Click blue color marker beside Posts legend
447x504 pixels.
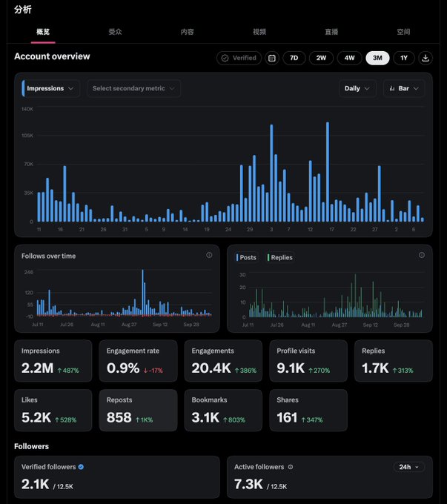click(237, 257)
